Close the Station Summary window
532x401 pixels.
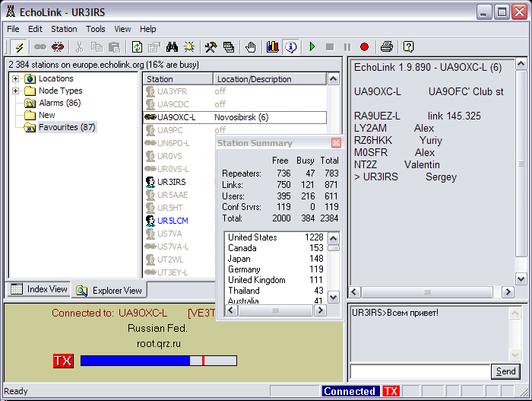pyautogui.click(x=336, y=143)
